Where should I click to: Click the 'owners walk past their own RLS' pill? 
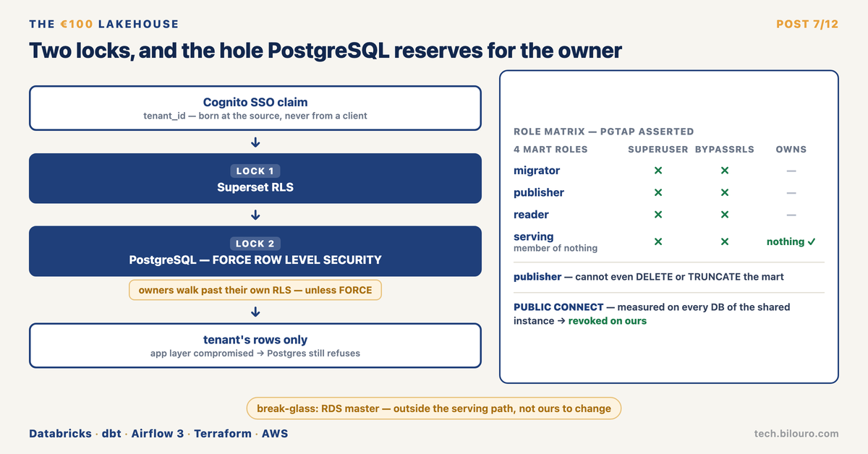255,290
